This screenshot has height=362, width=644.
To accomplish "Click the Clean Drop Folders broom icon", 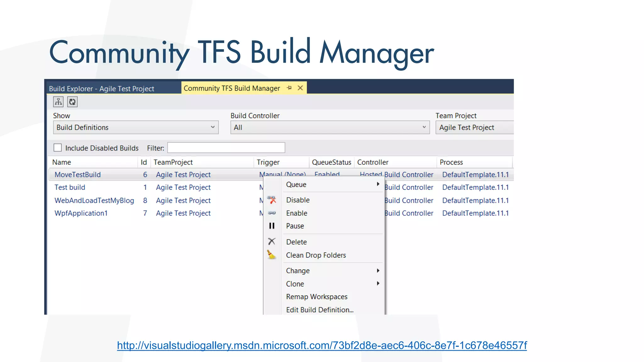I will [272, 255].
